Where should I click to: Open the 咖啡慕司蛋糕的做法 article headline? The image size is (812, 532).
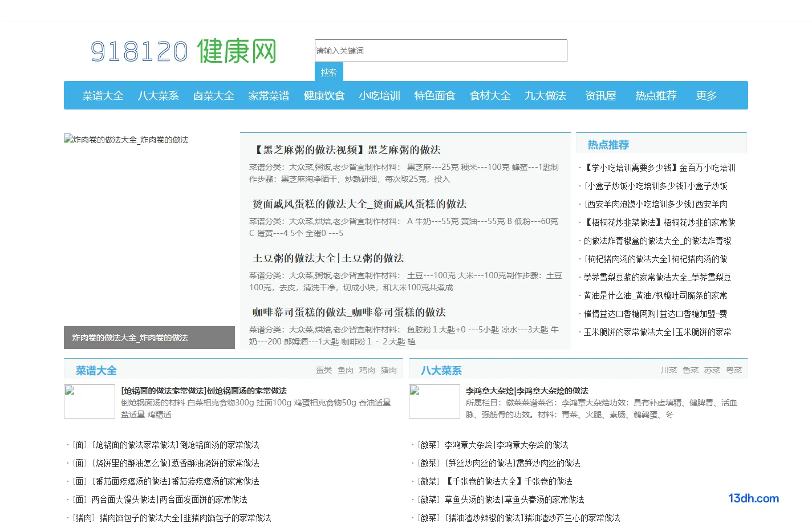349,312
